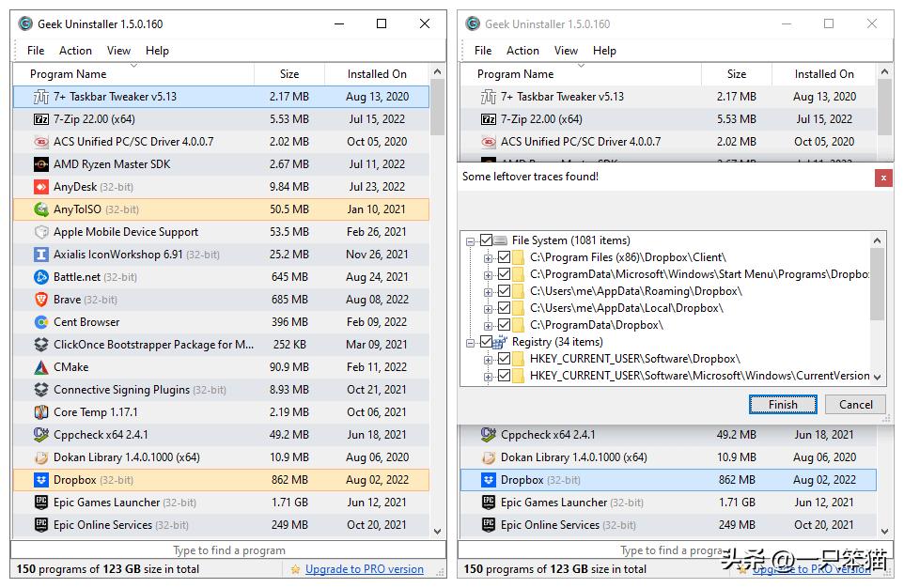This screenshot has height=588, width=904.
Task: Click 7+ Taskbar Tweaker icon in left window
Action: tap(41, 97)
